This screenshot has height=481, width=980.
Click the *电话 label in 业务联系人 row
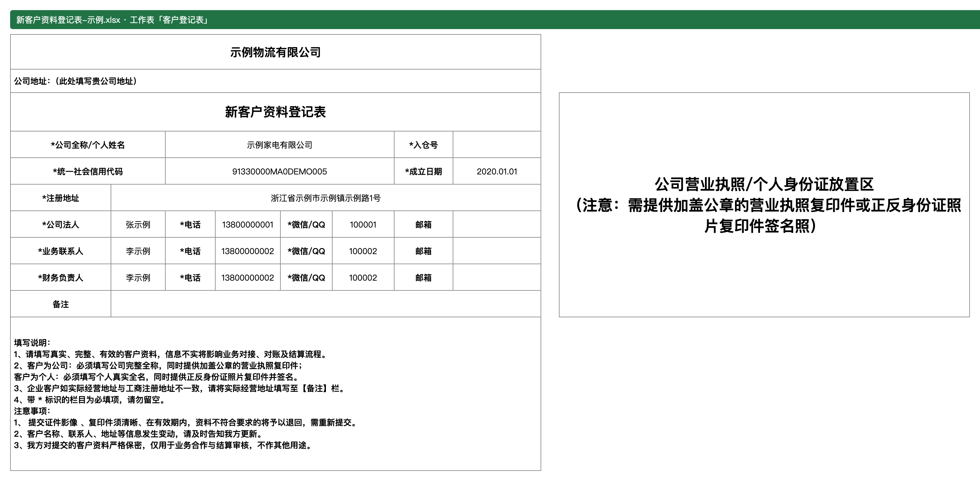pos(190,251)
